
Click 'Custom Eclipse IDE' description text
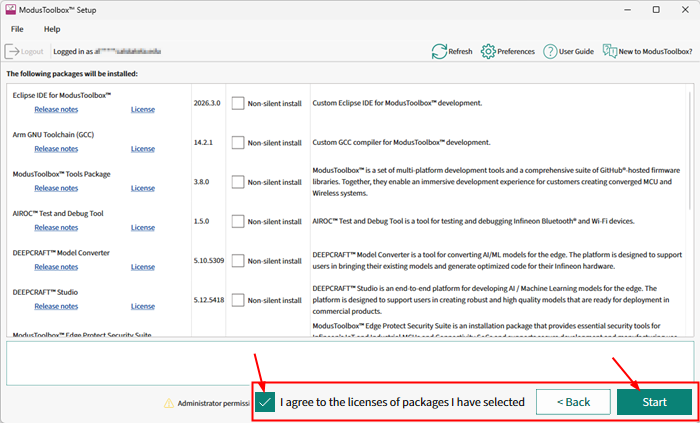pyautogui.click(x=397, y=103)
